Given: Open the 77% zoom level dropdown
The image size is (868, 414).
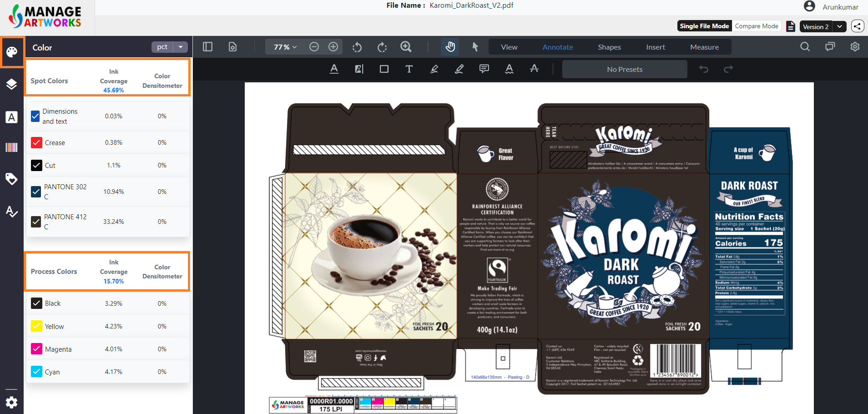Looking at the screenshot, I should coord(285,47).
